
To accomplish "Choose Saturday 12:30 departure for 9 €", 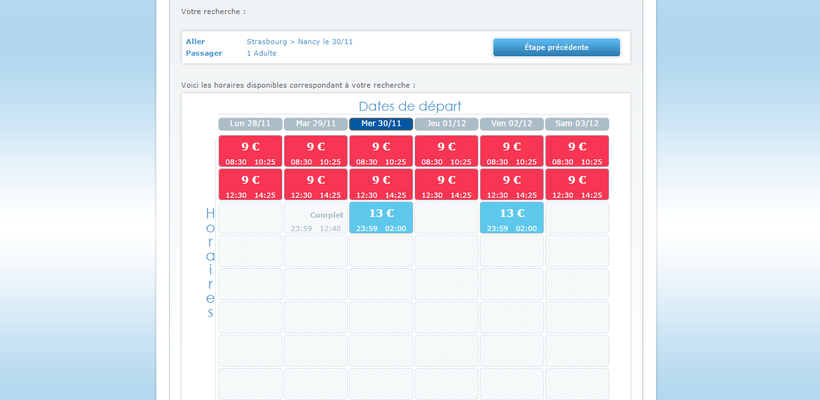I will click(577, 185).
